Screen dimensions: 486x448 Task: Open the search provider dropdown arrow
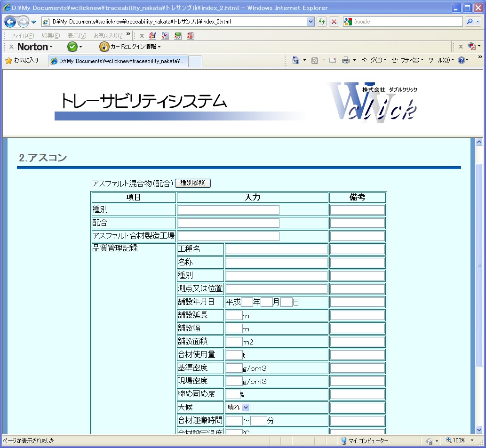pyautogui.click(x=478, y=21)
